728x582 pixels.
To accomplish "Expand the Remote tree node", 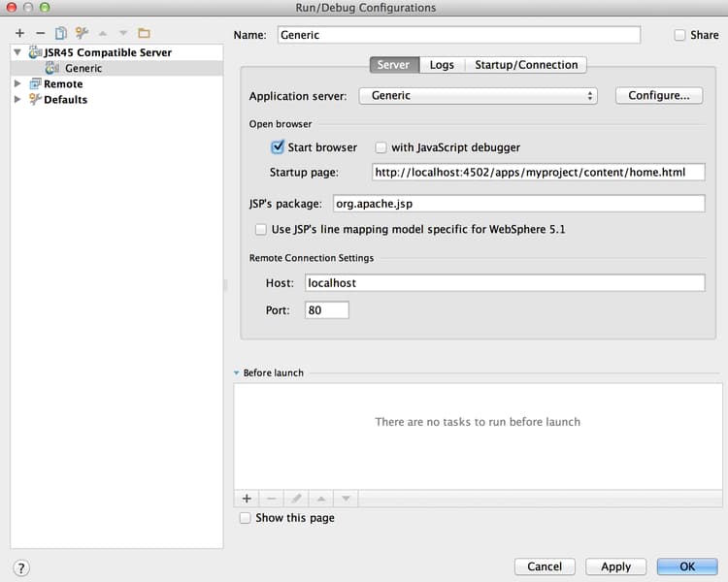I will point(17,84).
